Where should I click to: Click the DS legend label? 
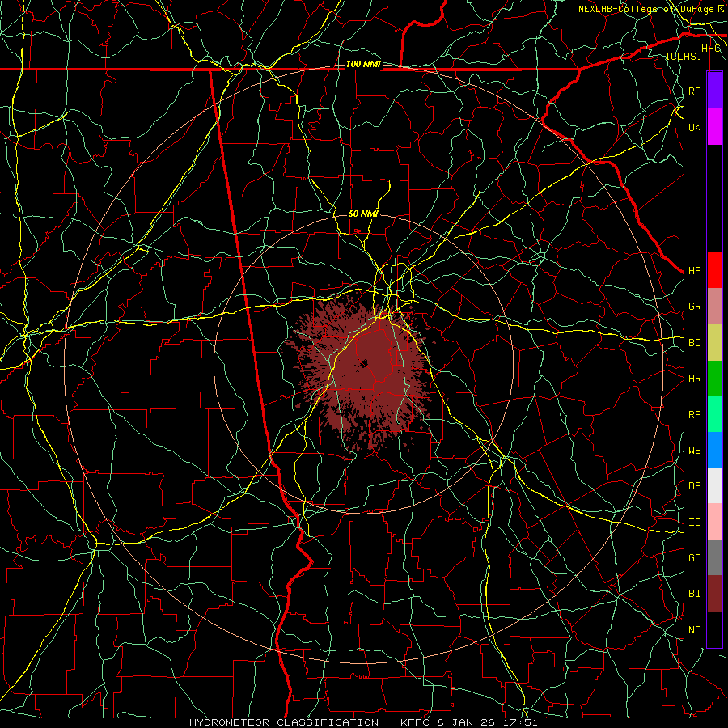tap(694, 486)
